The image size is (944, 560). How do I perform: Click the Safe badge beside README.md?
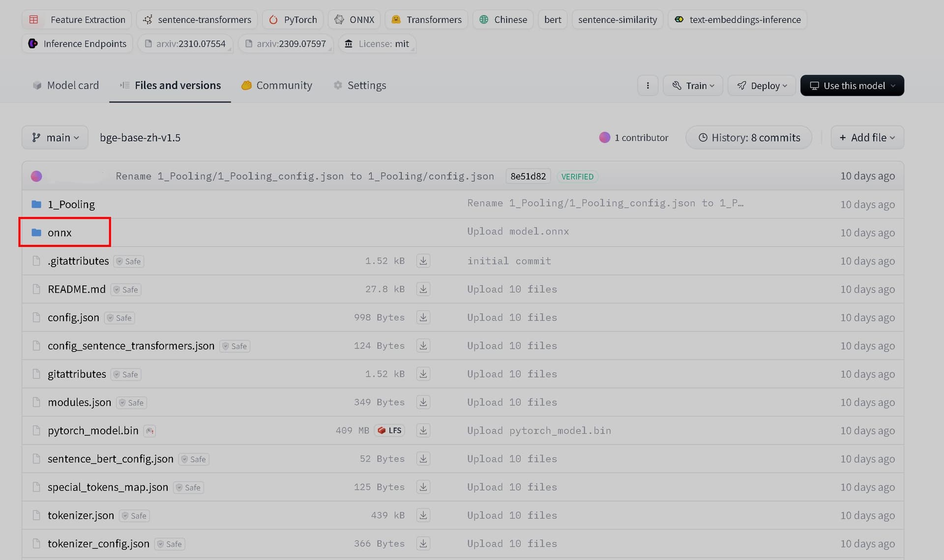(126, 290)
